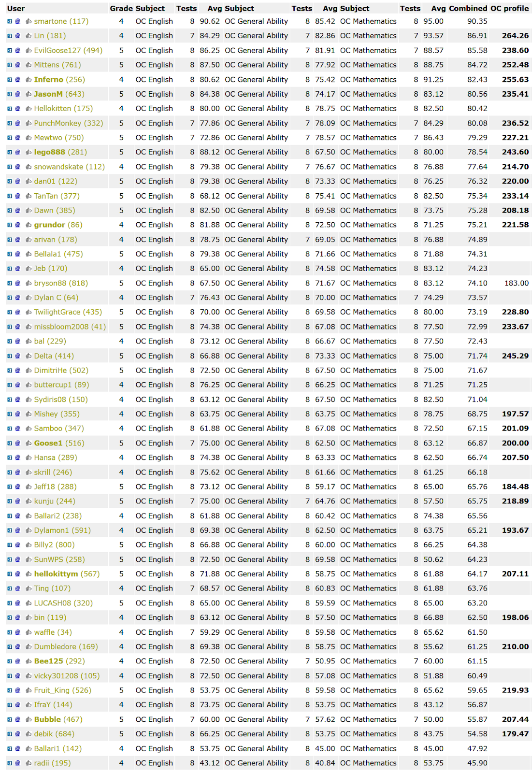Click the blue card icon beside bryson88
The width and height of the screenshot is (532, 773).
[10, 283]
